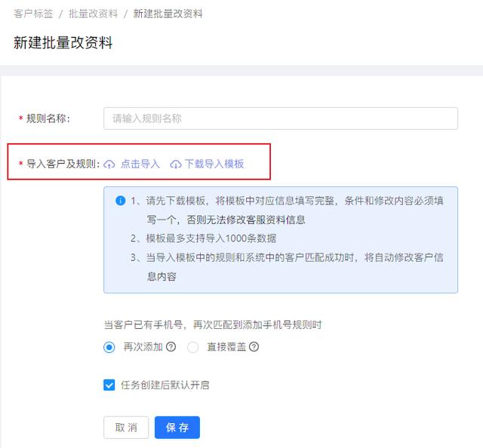Click the 任务创建后默认开启 label text
This screenshot has width=483, height=448.
(165, 385)
